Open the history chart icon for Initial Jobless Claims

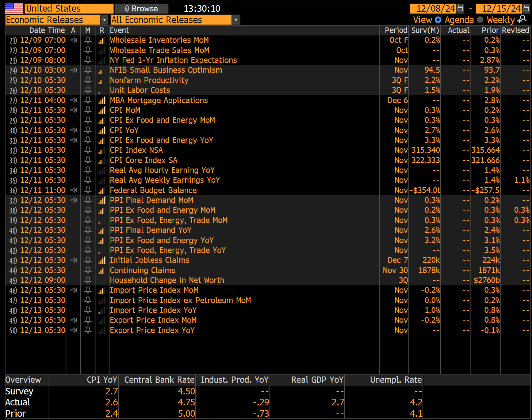(x=102, y=260)
